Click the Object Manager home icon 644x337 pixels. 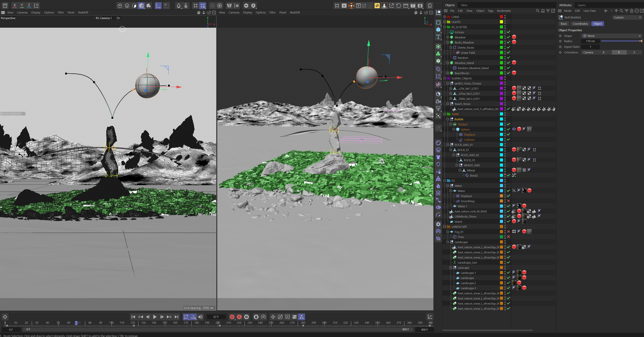[x=543, y=11]
